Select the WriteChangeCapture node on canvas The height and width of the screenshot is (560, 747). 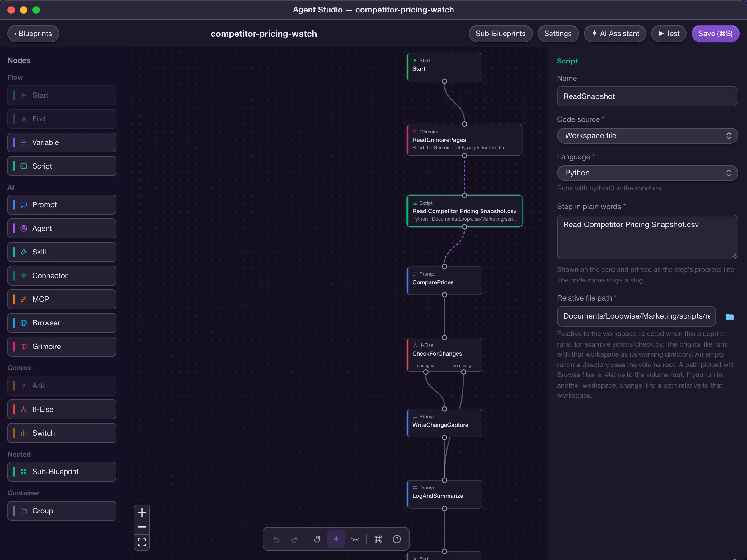[x=444, y=423]
